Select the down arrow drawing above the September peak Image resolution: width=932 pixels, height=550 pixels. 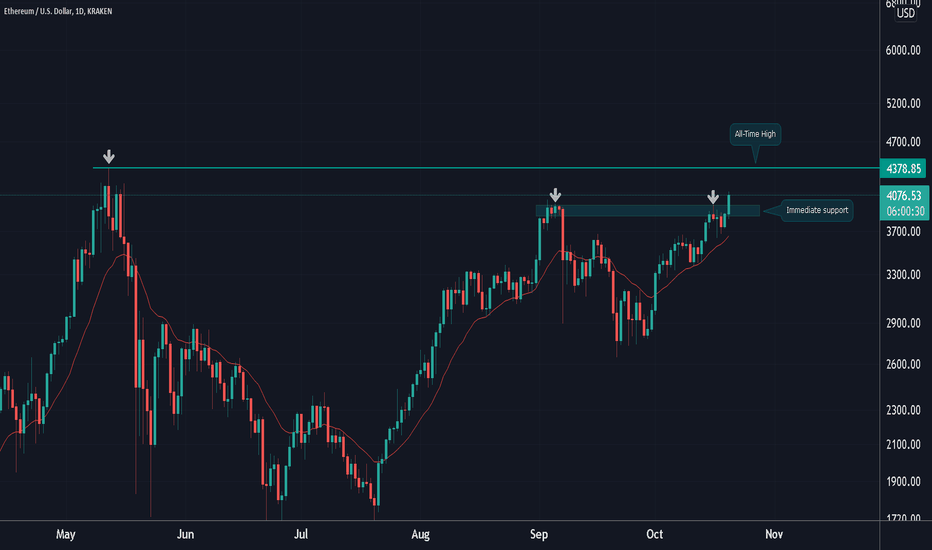pos(555,195)
